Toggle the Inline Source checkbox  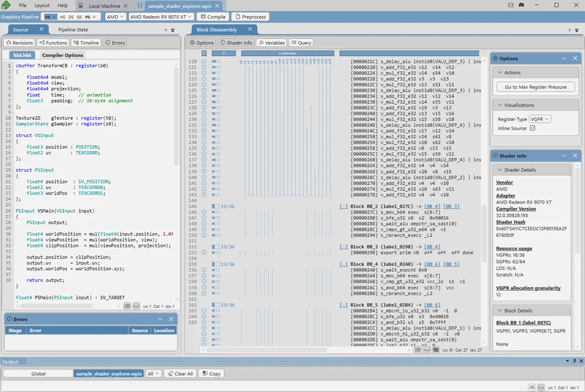(x=532, y=128)
